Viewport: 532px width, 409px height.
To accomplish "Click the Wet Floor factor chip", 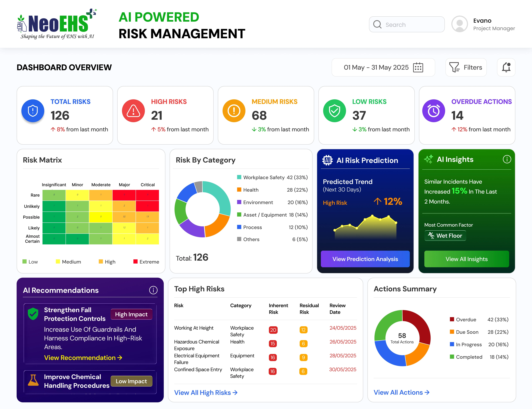I will (445, 235).
